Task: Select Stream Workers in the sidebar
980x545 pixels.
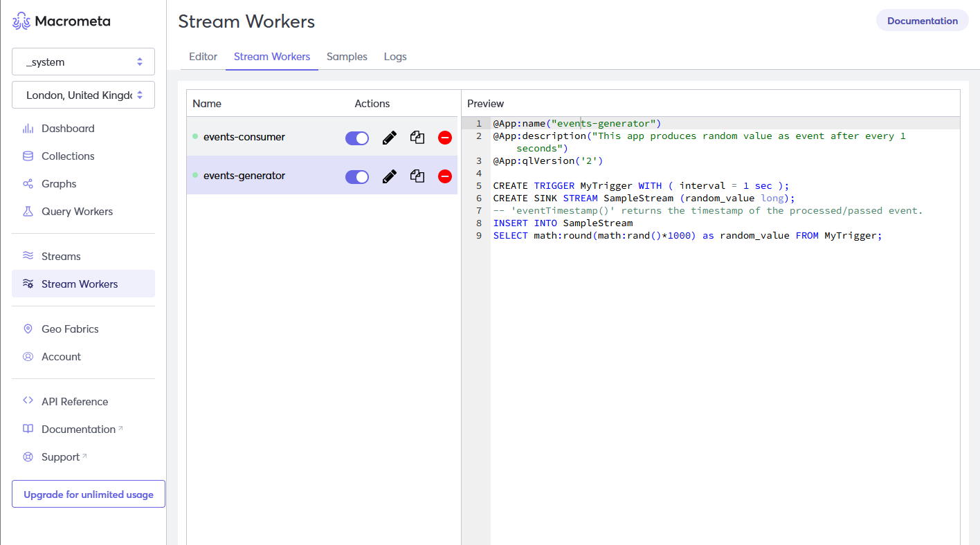Action: pos(83,284)
